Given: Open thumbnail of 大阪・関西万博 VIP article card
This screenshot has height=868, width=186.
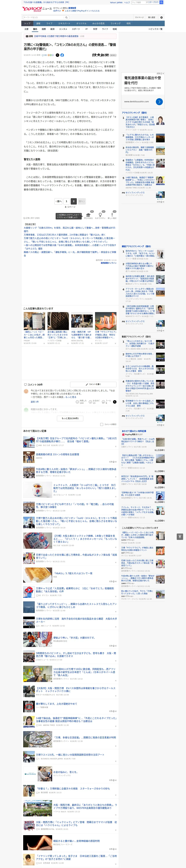Looking at the screenshot, I should (82, 320).
